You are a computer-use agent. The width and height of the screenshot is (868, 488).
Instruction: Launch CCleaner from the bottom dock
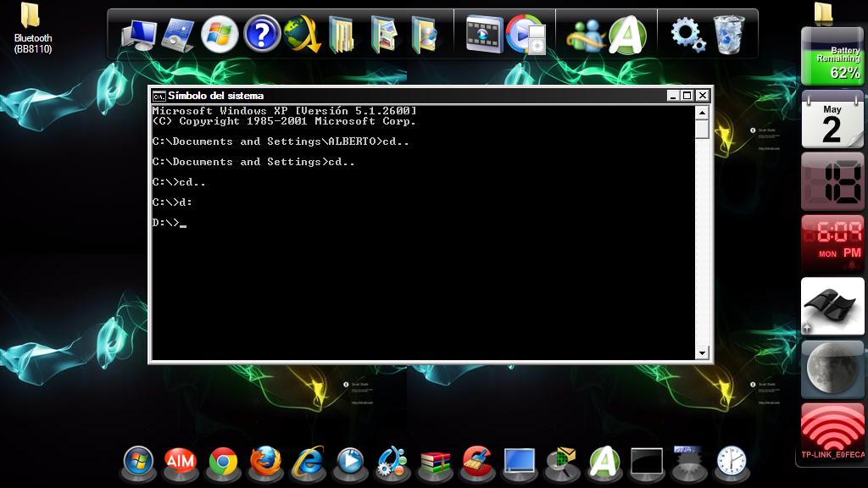(477, 461)
